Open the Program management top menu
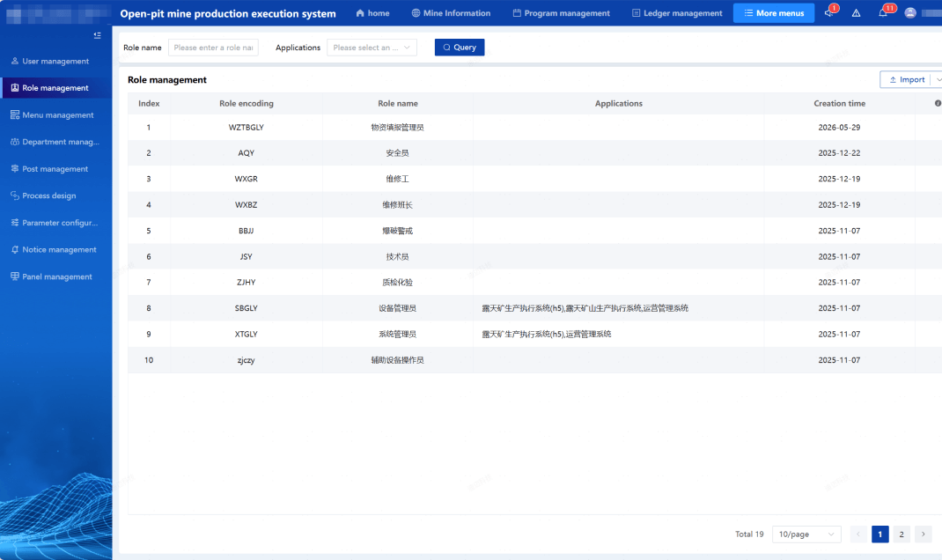 pyautogui.click(x=561, y=13)
